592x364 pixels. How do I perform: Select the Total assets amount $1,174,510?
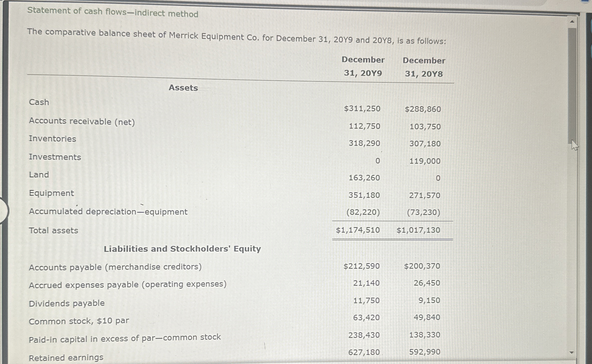[x=358, y=230]
